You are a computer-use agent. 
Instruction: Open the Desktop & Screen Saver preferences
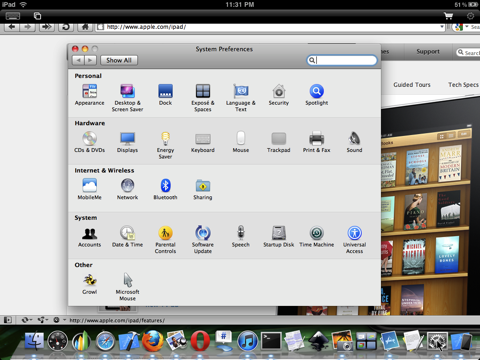[127, 97]
